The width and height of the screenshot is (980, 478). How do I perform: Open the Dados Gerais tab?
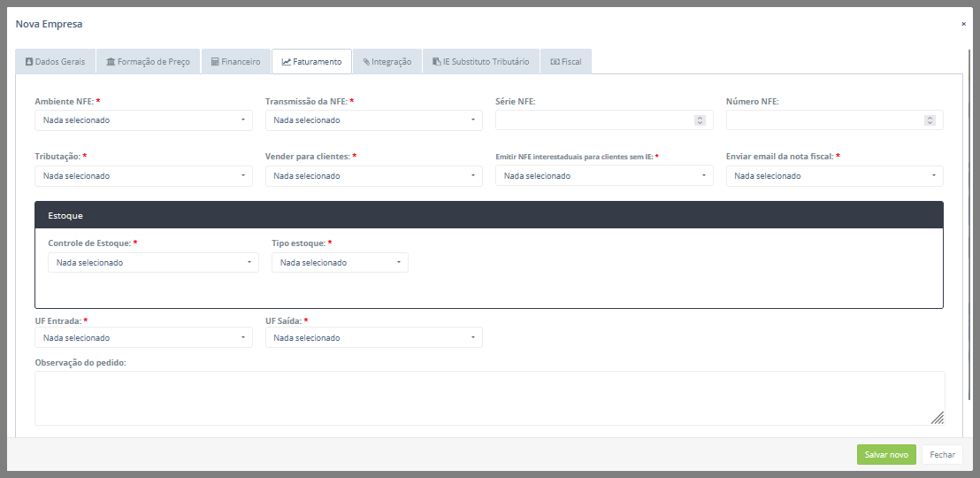55,62
